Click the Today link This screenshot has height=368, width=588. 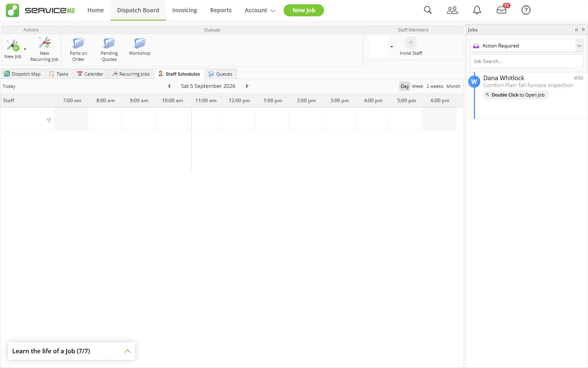pyautogui.click(x=9, y=86)
